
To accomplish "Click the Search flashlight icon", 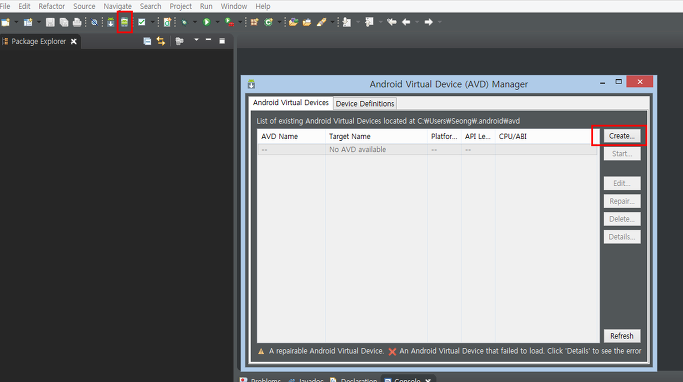I will 321,22.
